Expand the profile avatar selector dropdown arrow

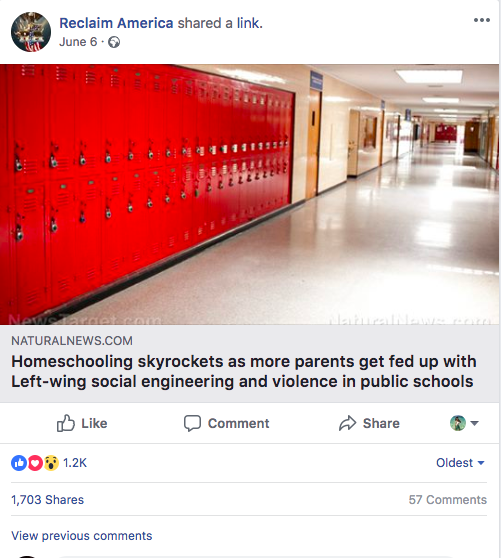[x=474, y=423]
